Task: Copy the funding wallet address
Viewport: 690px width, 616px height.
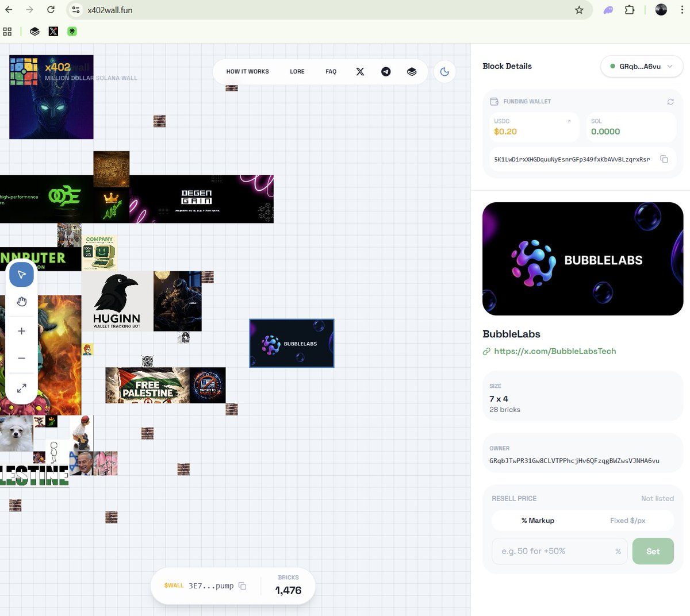Action: pos(664,159)
